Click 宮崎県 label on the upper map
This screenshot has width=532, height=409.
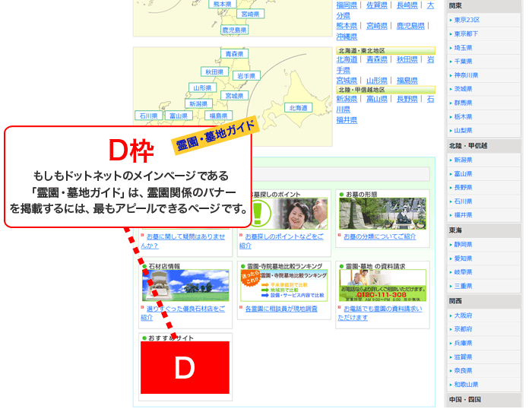(x=250, y=14)
